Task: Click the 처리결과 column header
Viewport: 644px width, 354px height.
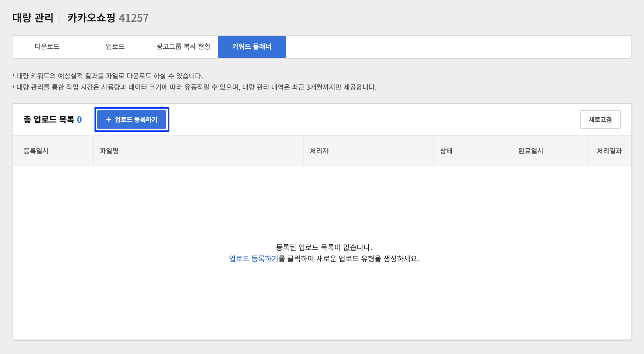Action: [609, 151]
